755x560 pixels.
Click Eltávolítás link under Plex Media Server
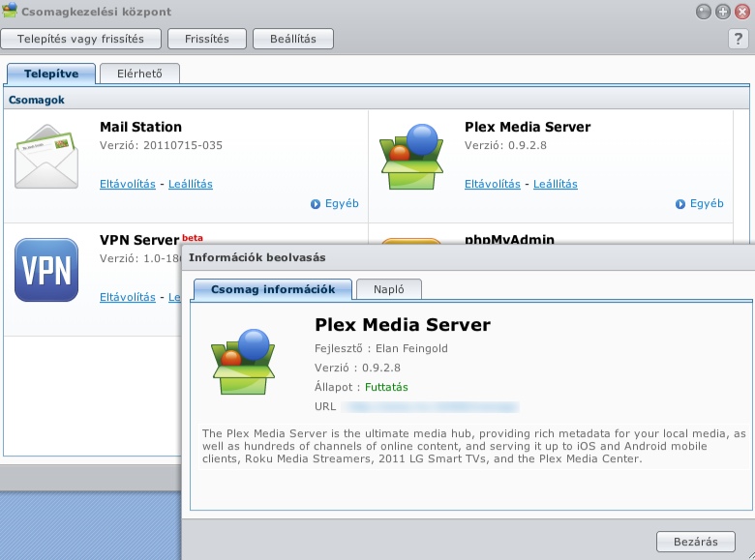pos(493,184)
